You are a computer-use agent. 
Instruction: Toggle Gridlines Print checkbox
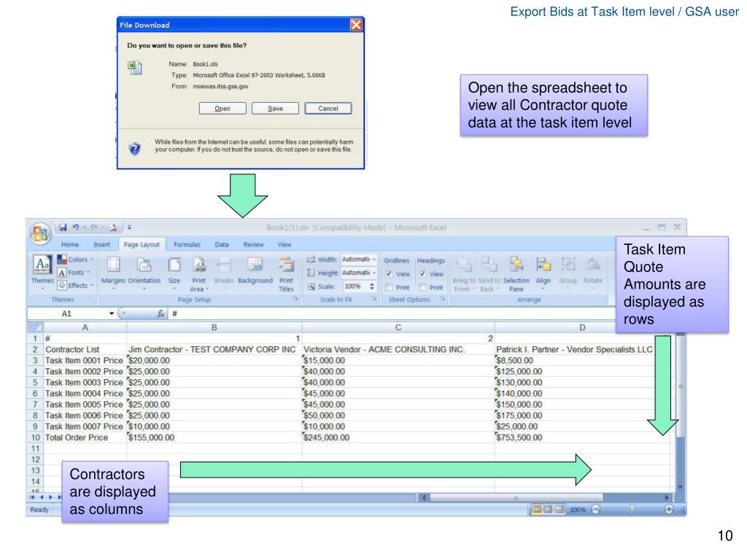point(389,287)
